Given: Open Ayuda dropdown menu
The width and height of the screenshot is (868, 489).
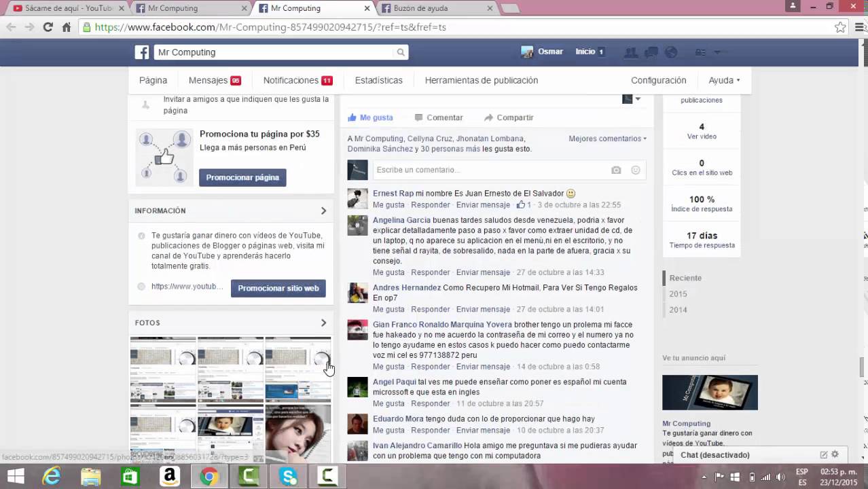Looking at the screenshot, I should coord(724,80).
